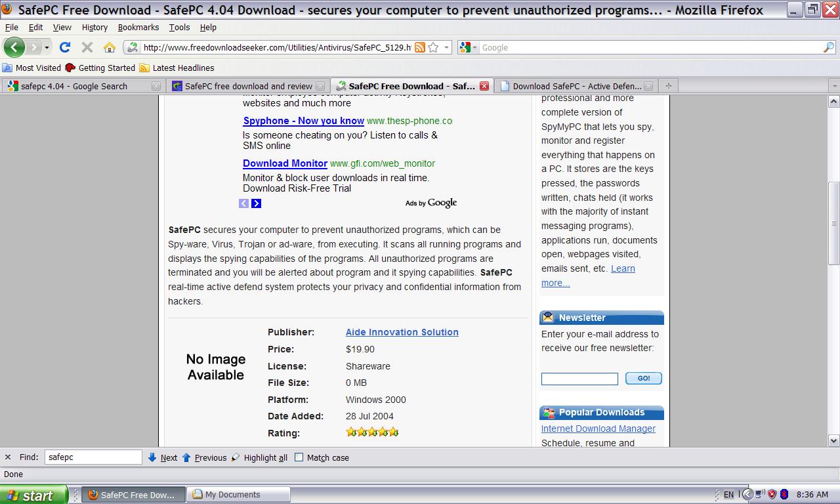Click the Forward navigation arrow

point(33,47)
